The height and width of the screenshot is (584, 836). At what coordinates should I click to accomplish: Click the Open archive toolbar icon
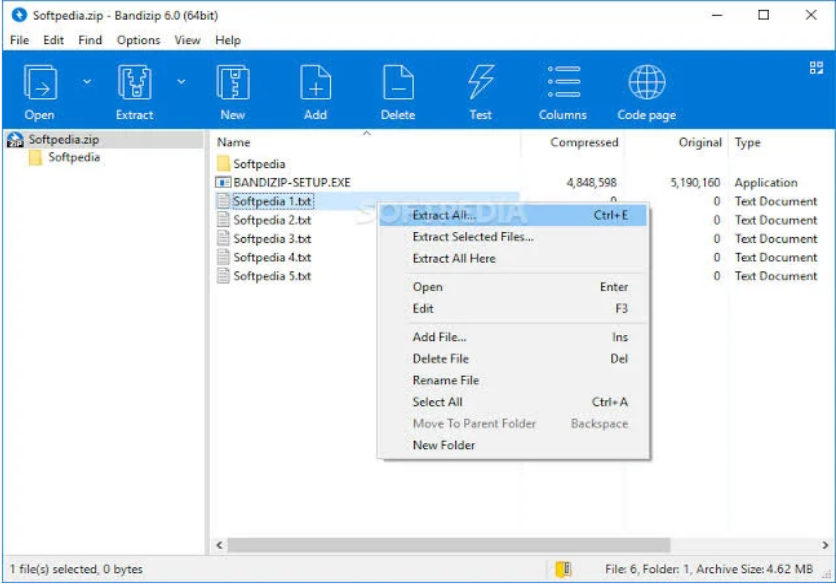[x=40, y=83]
